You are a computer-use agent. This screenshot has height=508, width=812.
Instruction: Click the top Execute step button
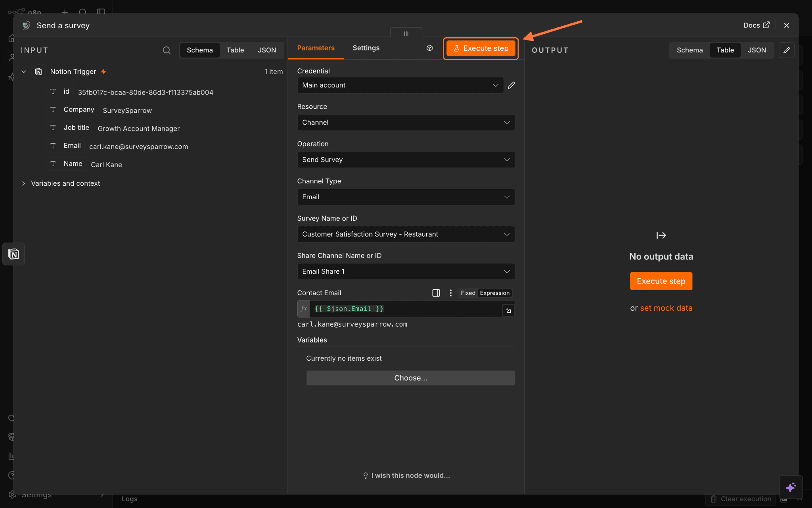click(481, 48)
